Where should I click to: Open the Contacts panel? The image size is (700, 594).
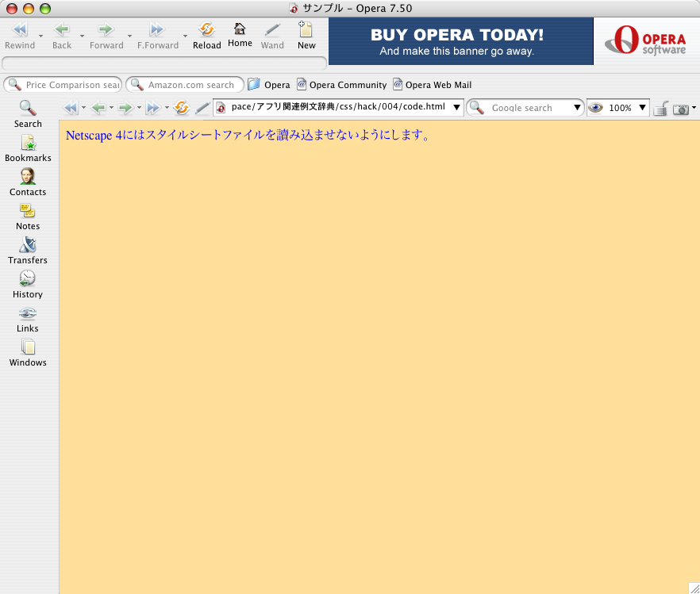tap(28, 182)
